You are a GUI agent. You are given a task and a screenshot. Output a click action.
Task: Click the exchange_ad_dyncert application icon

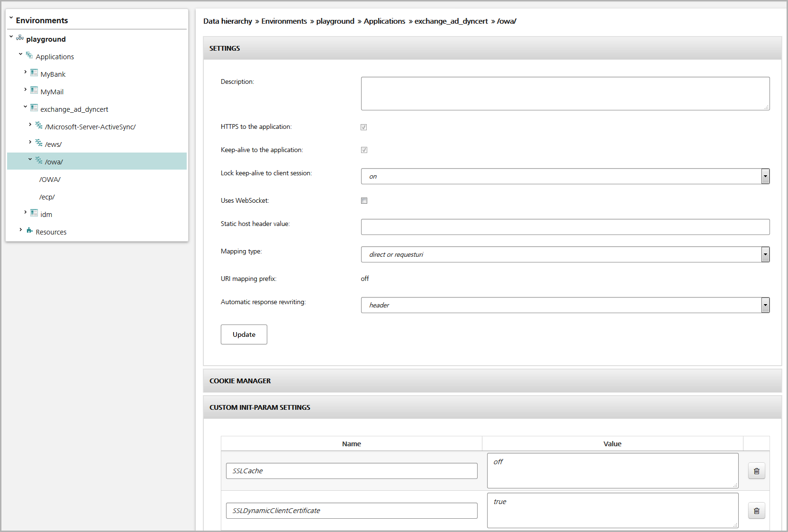pyautogui.click(x=34, y=108)
